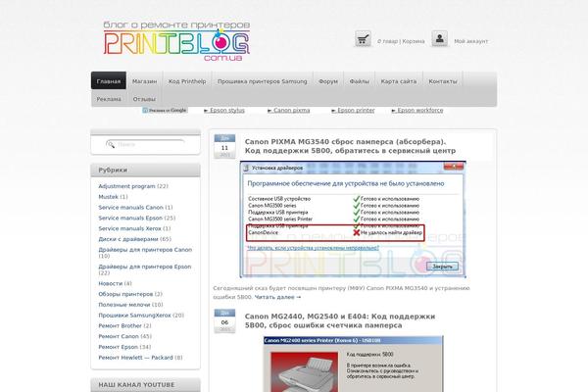Open the Форум menu item
588x392 pixels.
(328, 81)
